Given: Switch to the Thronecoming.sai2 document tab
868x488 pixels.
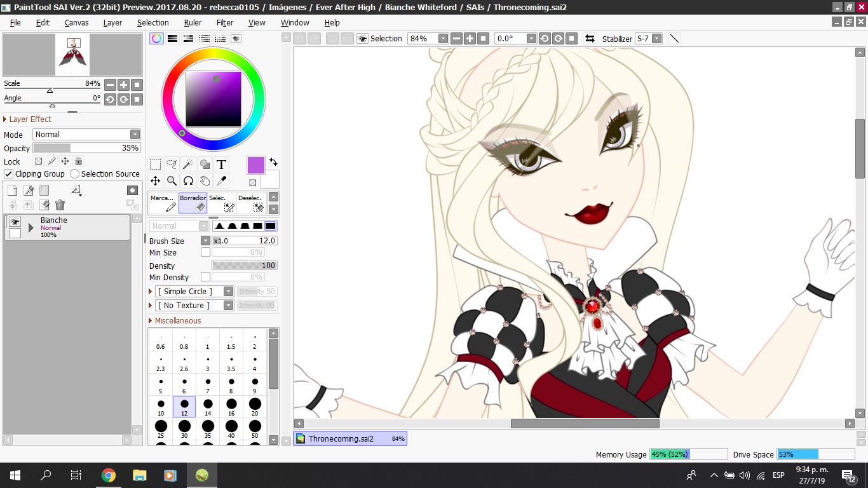Looking at the screenshot, I should (x=350, y=438).
